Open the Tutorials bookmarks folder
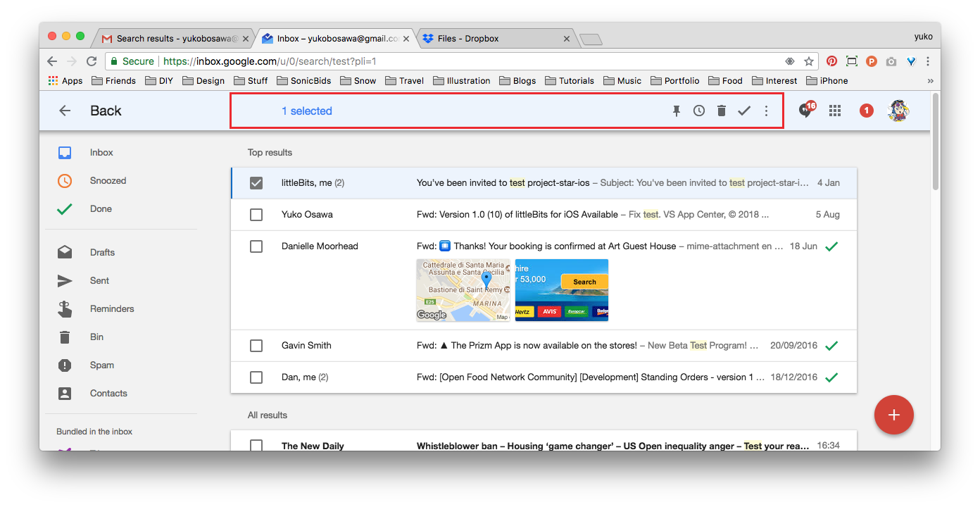This screenshot has height=507, width=980. (x=570, y=80)
